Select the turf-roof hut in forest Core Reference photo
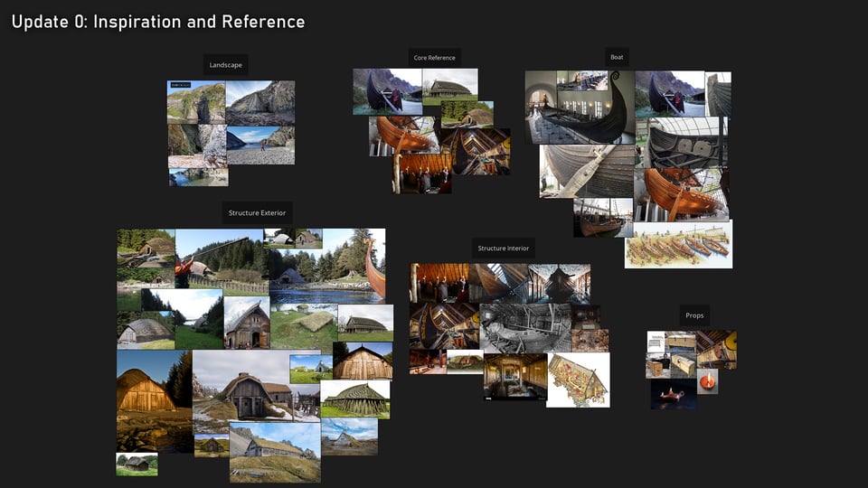 click(x=467, y=114)
